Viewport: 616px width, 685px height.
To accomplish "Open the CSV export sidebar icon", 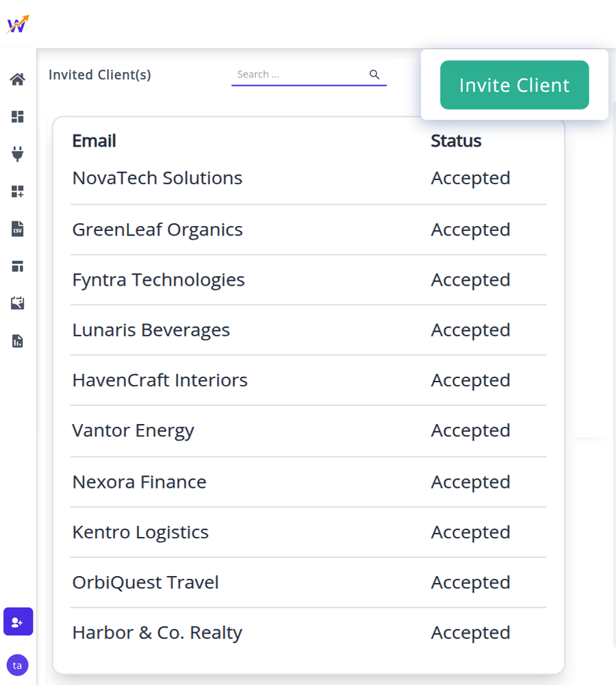I will tap(17, 228).
